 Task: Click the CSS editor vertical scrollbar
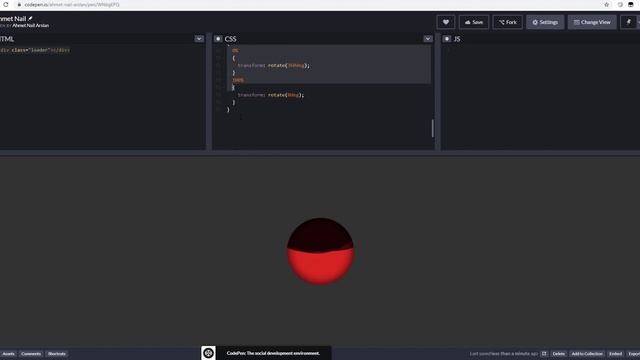tap(432, 128)
